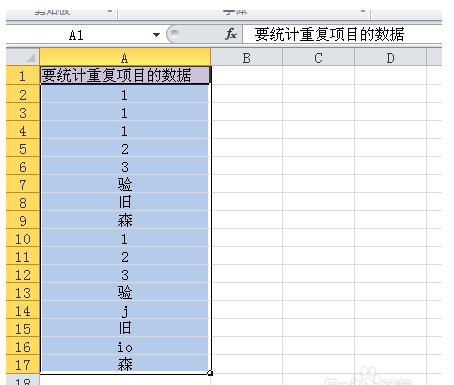
Task: Select row 6 header
Action: click(x=23, y=166)
